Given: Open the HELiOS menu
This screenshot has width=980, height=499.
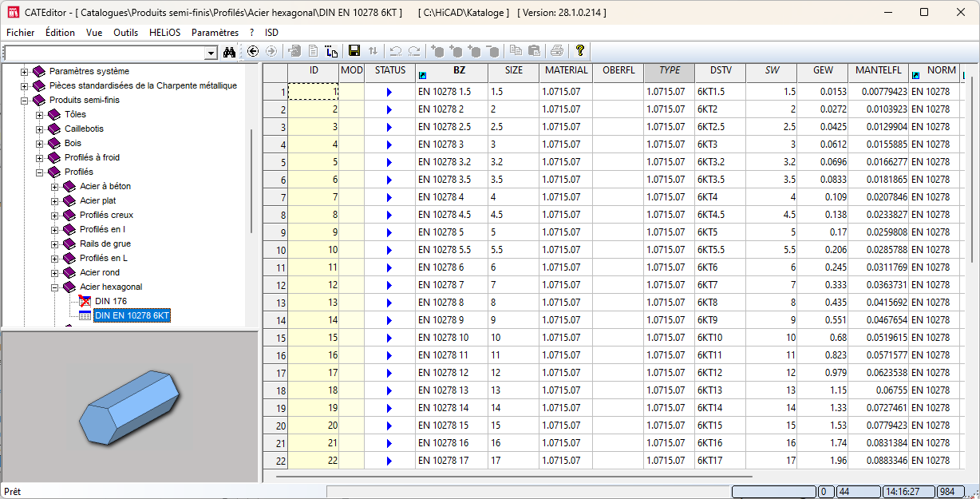Looking at the screenshot, I should (x=165, y=33).
